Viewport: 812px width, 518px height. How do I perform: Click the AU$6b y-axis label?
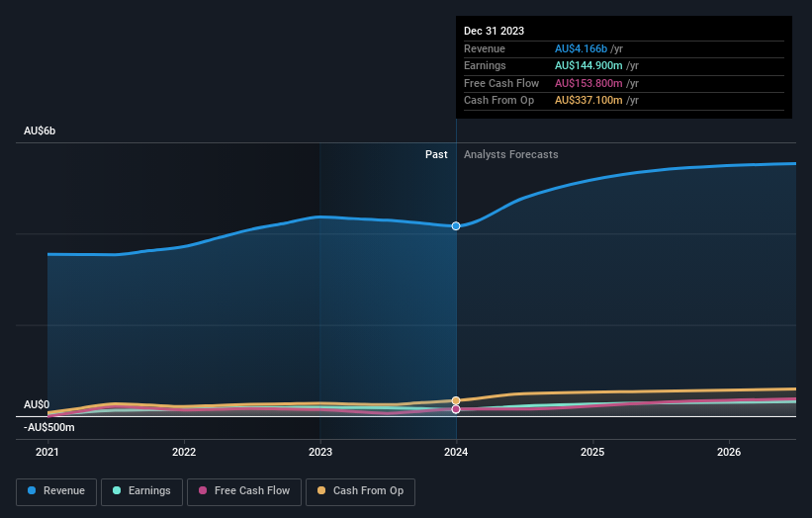(40, 130)
